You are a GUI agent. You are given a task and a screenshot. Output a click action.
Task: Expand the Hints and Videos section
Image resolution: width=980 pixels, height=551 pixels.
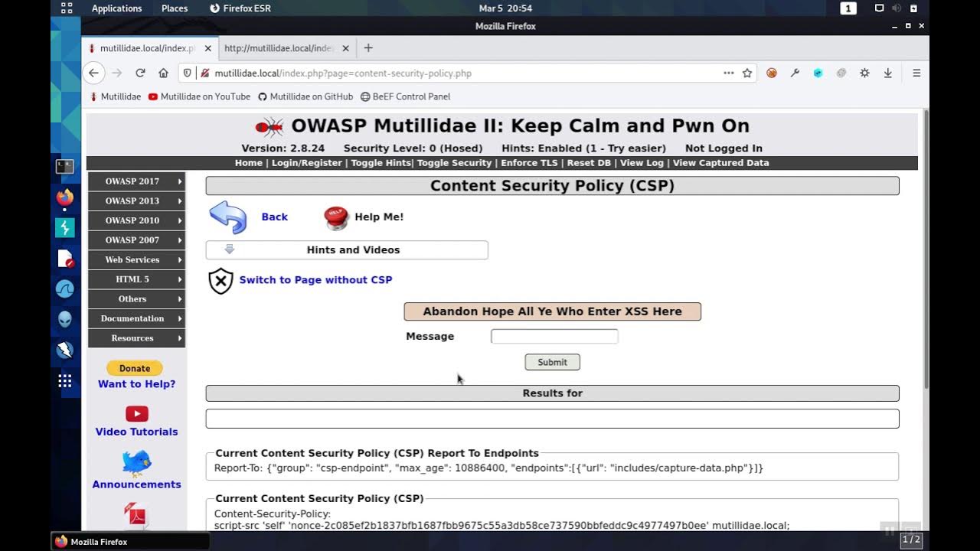coord(347,250)
